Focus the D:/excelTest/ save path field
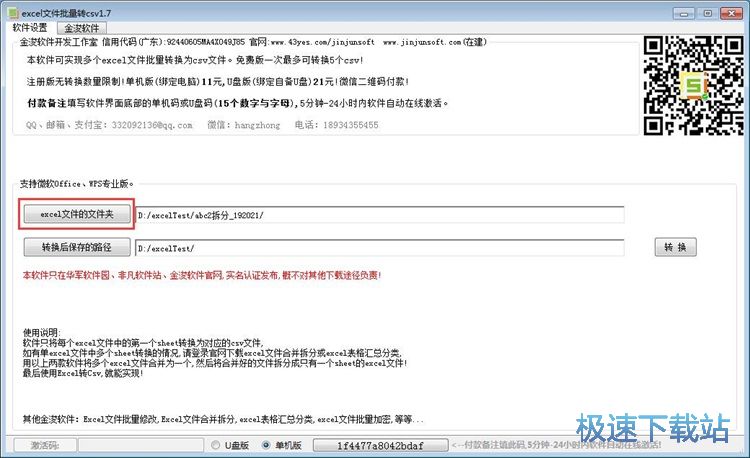 pyautogui.click(x=380, y=248)
